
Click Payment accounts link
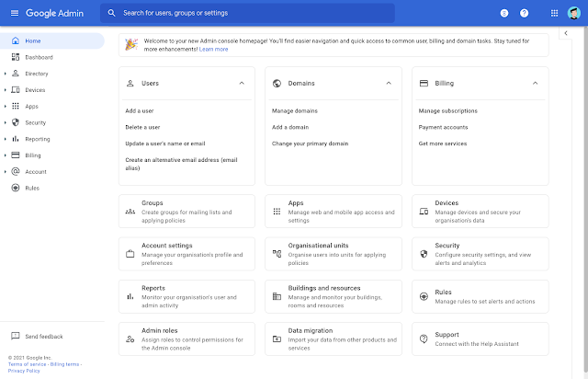tap(443, 127)
